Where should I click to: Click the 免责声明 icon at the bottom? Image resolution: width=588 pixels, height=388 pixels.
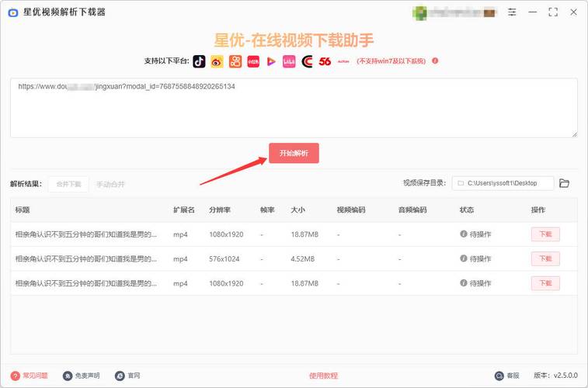point(68,376)
